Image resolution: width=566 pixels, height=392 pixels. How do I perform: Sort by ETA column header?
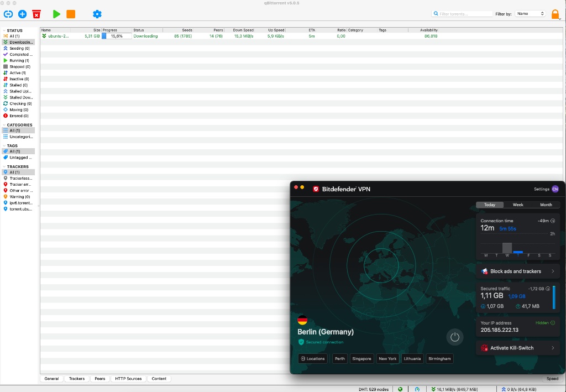pos(312,30)
